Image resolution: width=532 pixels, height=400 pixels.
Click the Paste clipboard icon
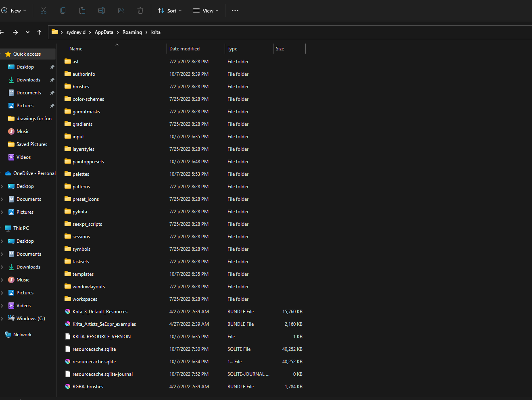82,11
